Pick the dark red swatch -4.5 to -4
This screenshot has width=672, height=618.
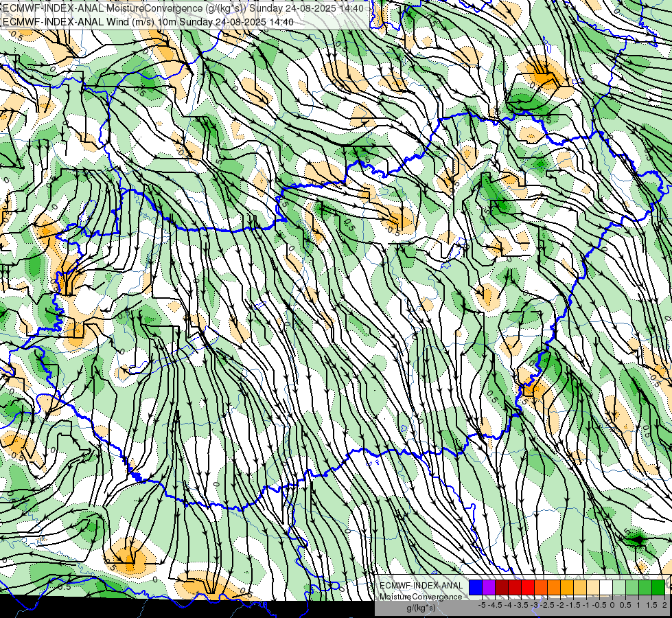point(502,588)
